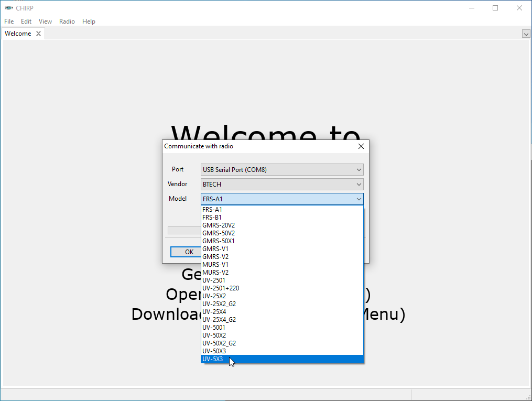Select UV-25X4 model

click(x=283, y=312)
